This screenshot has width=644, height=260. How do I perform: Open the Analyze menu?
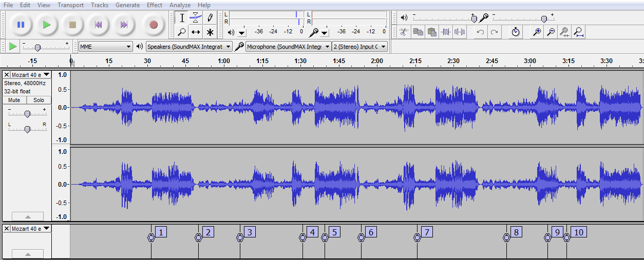point(180,5)
